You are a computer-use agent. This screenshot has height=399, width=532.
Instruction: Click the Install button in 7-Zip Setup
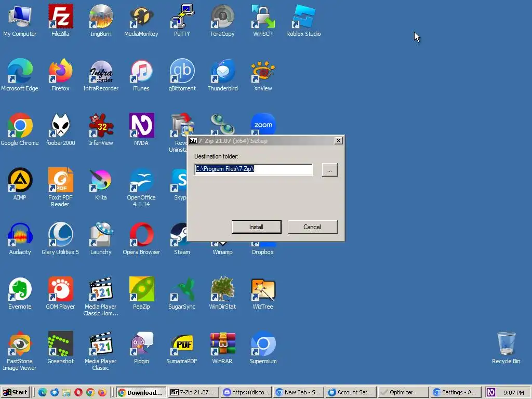[x=256, y=227]
